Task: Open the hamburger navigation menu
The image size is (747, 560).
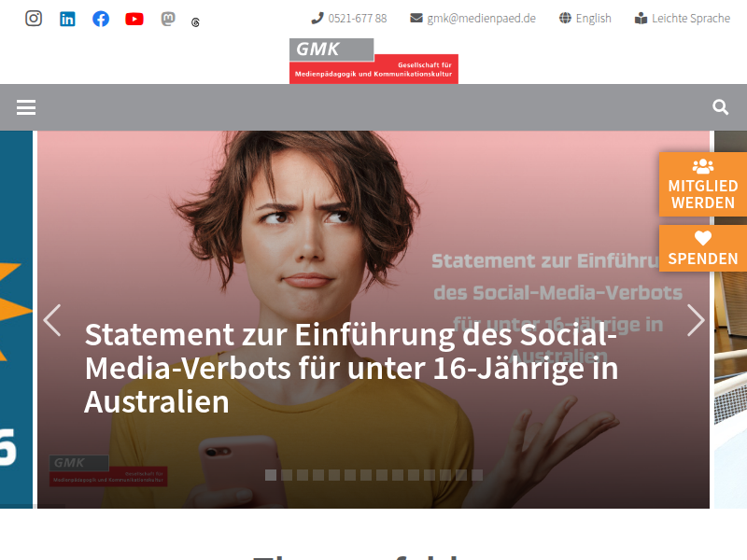Action: [x=26, y=107]
